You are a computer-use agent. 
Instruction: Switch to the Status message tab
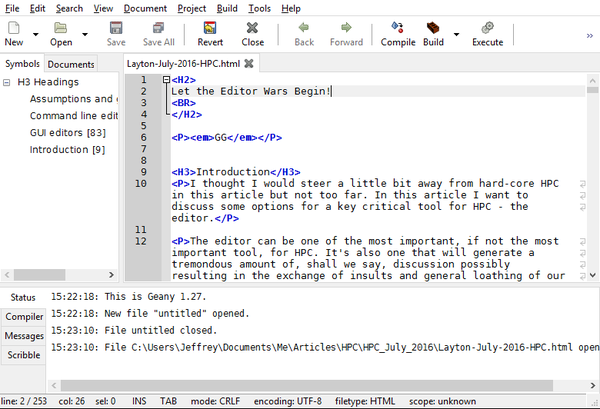click(x=23, y=297)
